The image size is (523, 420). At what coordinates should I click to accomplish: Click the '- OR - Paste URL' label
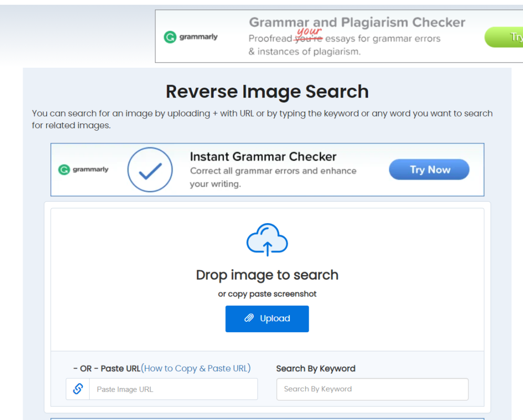[x=107, y=369]
